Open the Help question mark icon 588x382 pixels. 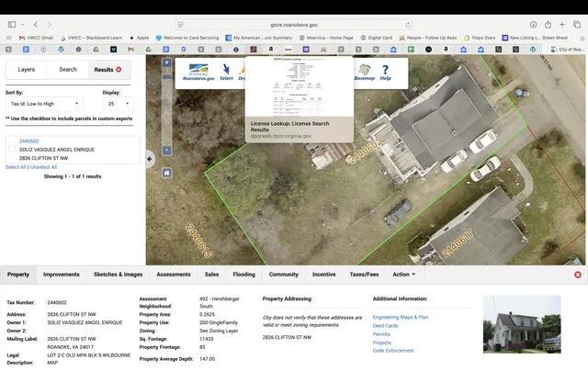coord(386,71)
